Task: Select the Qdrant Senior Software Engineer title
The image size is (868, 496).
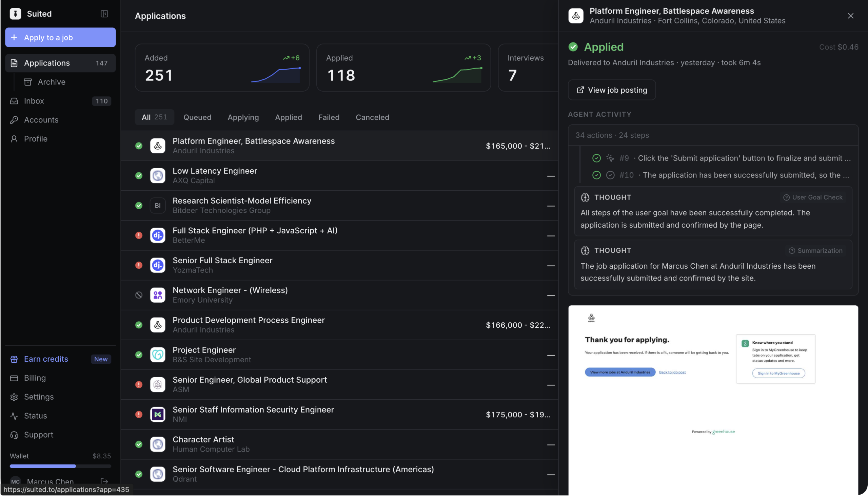Action: coord(303,470)
